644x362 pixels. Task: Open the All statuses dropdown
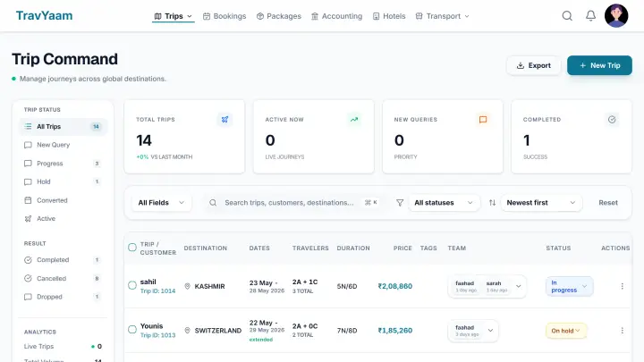[444, 203]
